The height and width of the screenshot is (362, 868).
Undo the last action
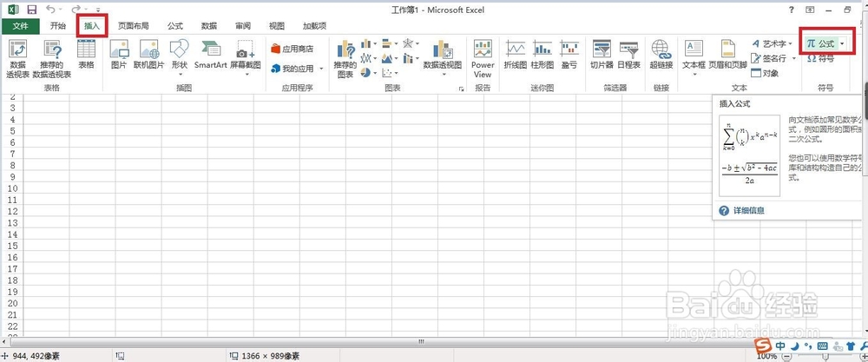tap(50, 10)
